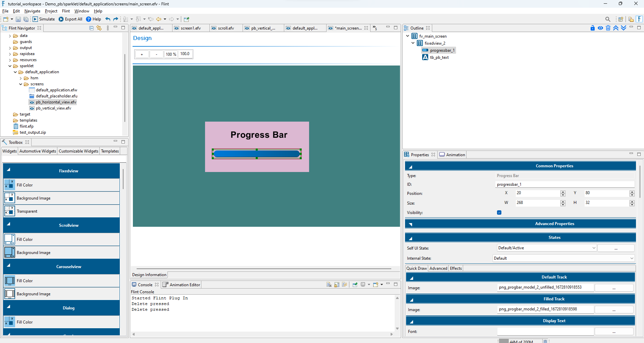
Task: Move widget up with double-chevron up icon
Action: [x=616, y=28]
